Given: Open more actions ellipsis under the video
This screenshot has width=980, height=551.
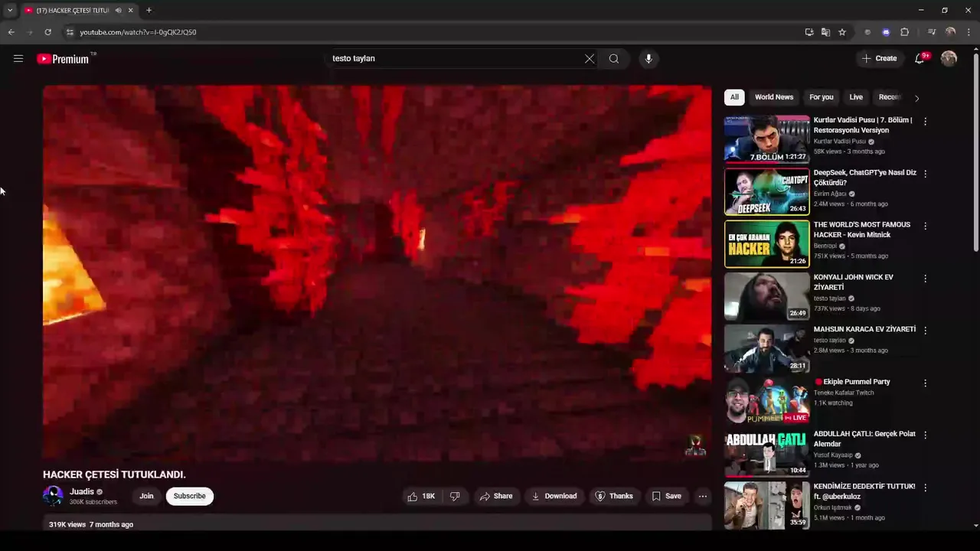Looking at the screenshot, I should click(x=702, y=496).
